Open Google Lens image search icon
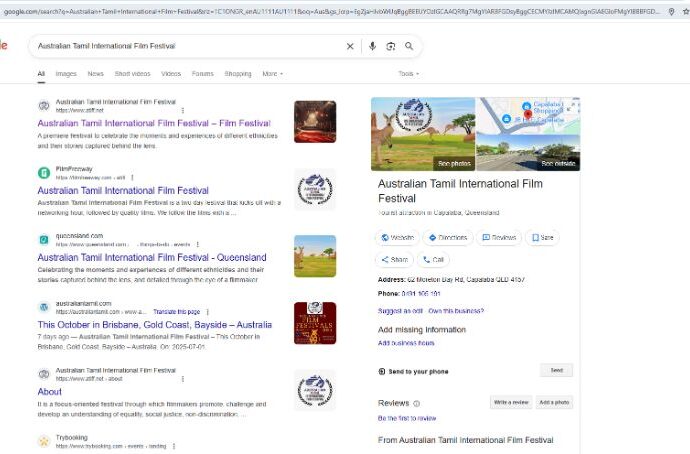The width and height of the screenshot is (690, 454). tap(391, 46)
